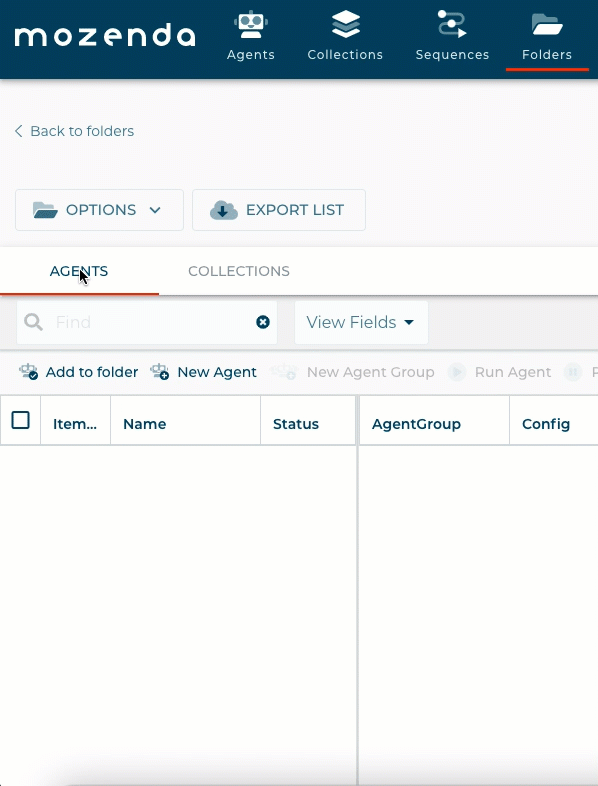Focus the Find search field
This screenshot has width=598, height=786.
[147, 322]
